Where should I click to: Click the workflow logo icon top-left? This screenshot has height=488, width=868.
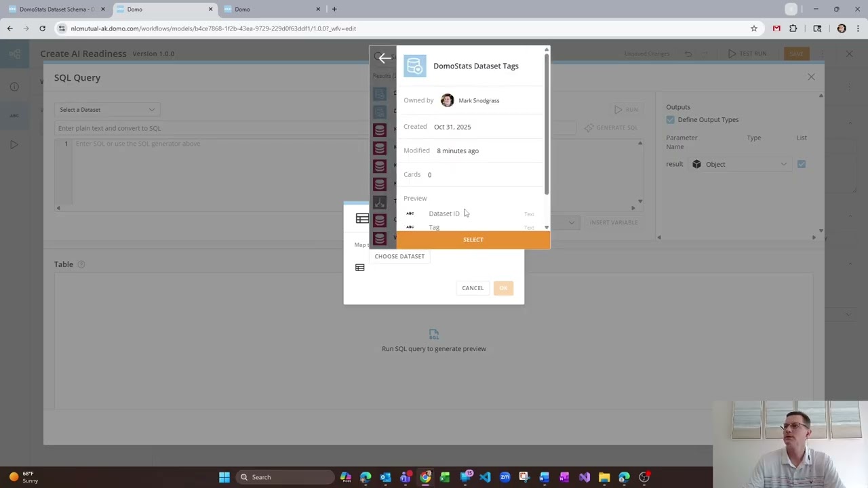coord(14,54)
